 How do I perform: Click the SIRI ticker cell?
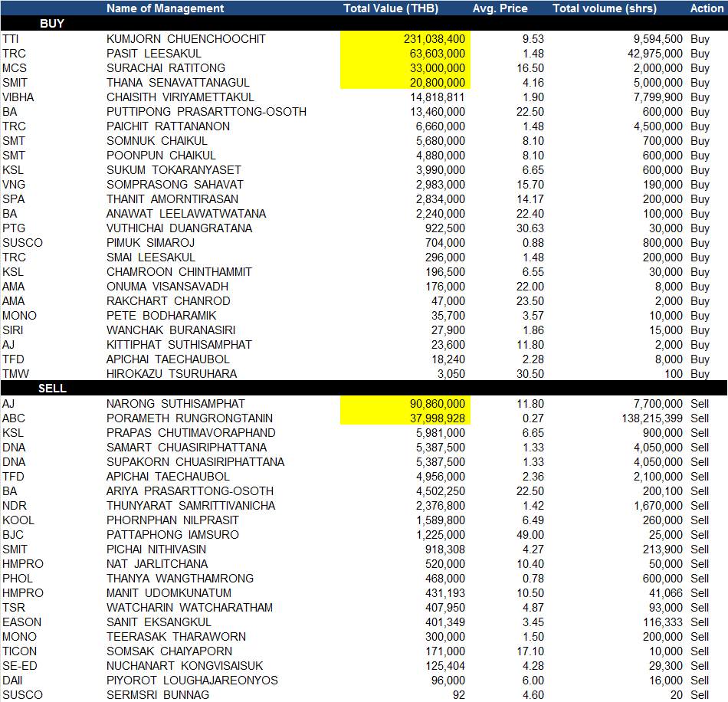(12, 330)
